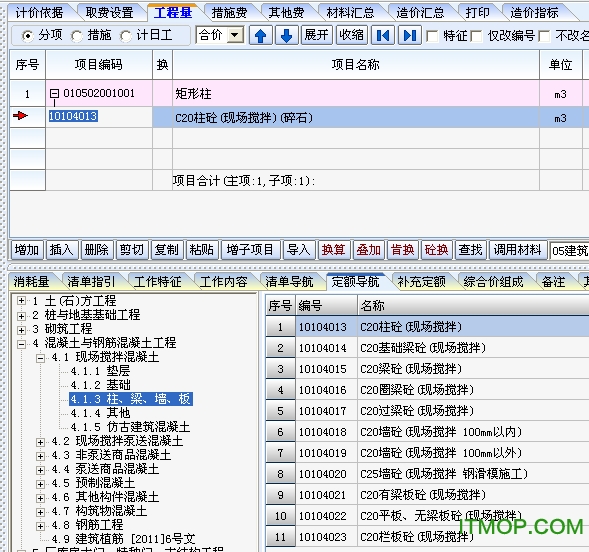Expand 4.2 现场搅拌泵送混凝土 node
Image resolution: width=589 pixels, height=552 pixels.
click(x=40, y=442)
